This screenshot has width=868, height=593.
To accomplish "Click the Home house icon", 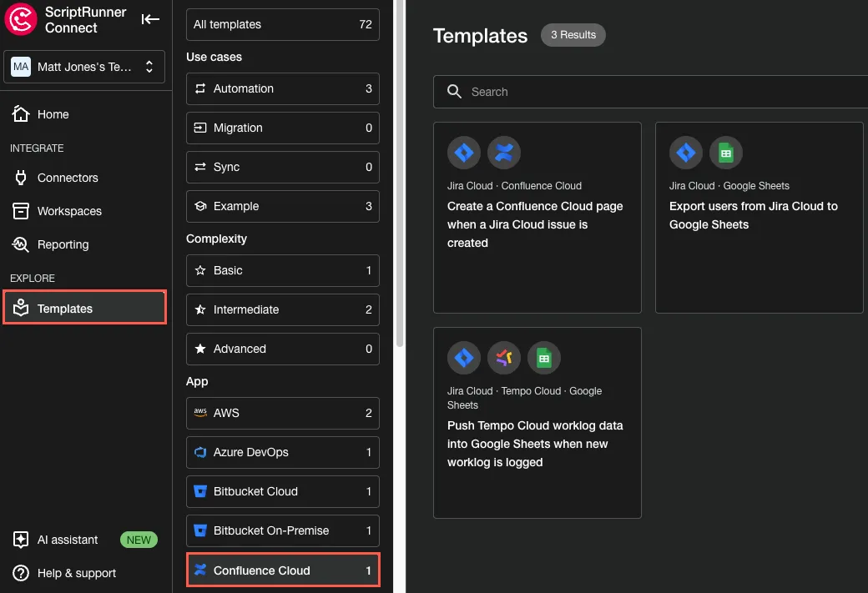I will pos(21,114).
